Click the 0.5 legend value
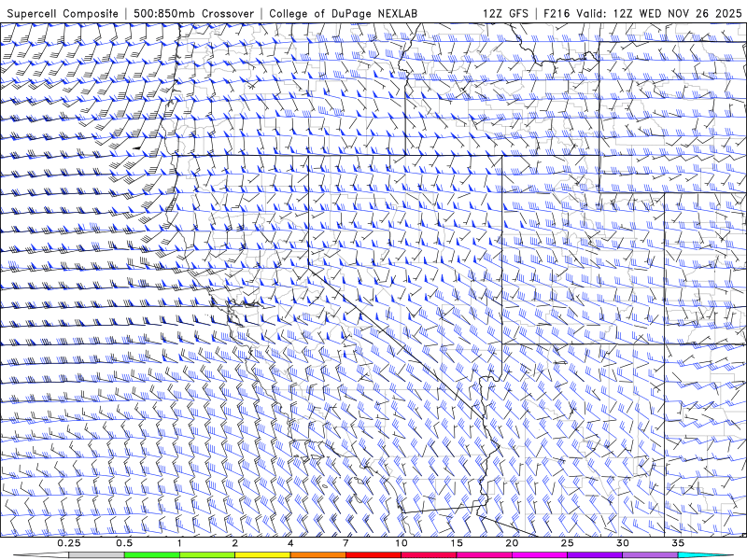Viewport: 747px width, 560px height. point(124,543)
